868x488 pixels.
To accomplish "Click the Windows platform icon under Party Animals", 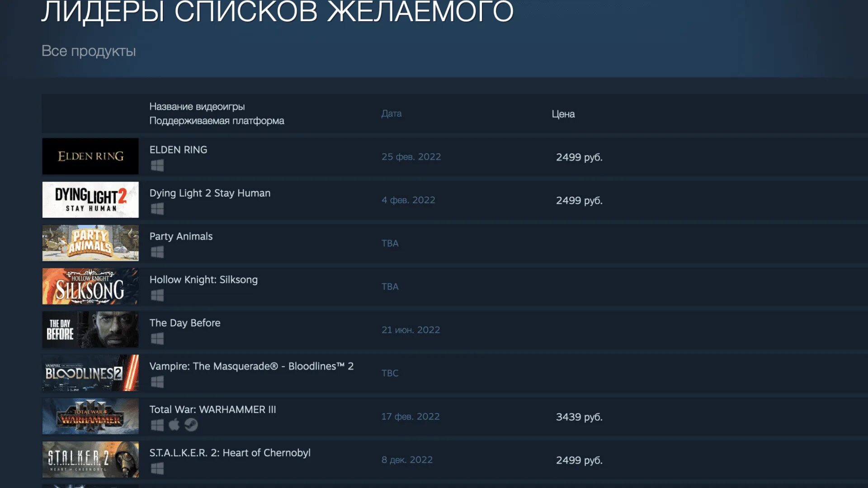I will 157,252.
